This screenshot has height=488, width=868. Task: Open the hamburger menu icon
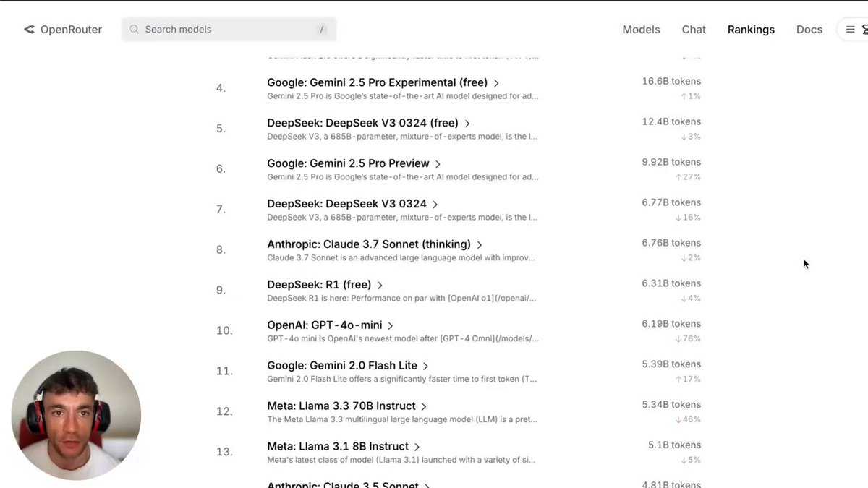click(x=851, y=30)
